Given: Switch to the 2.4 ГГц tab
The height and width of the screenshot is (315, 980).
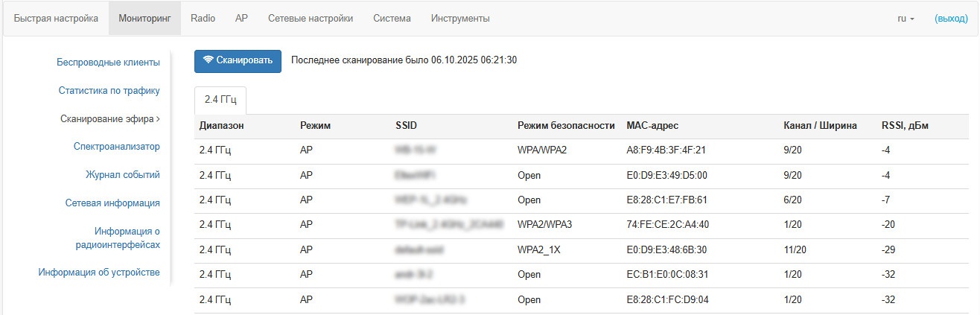Looking at the screenshot, I should tap(220, 100).
